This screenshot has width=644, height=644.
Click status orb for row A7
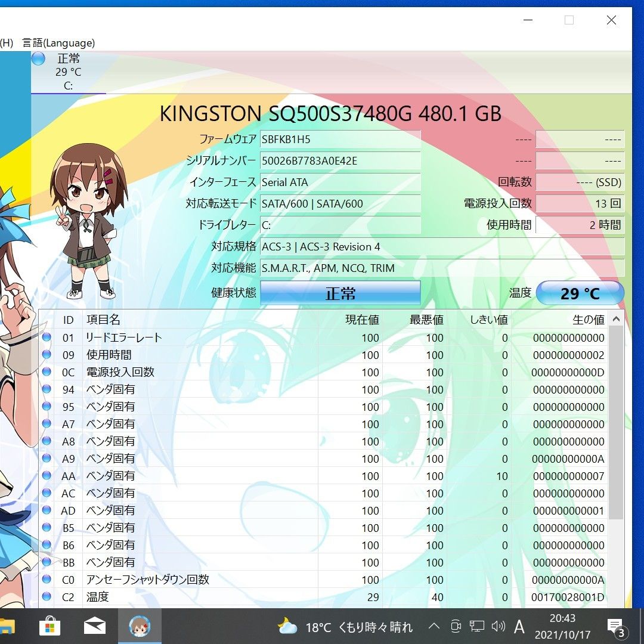coord(47,423)
